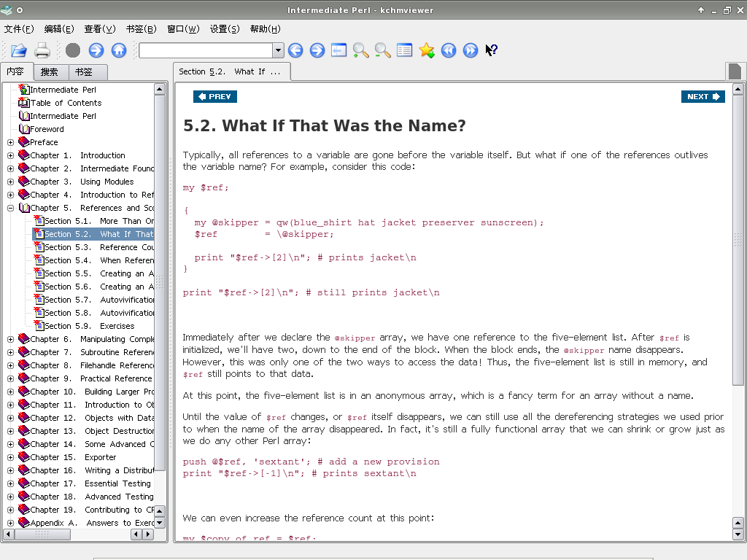Click the tree pane vertical scrollbar thumb

[160, 282]
